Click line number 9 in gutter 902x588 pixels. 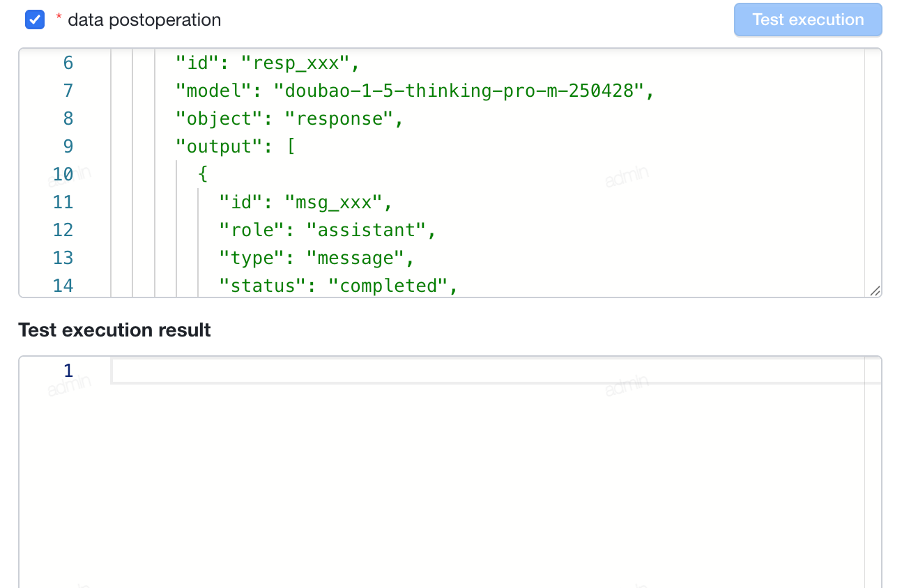point(68,146)
